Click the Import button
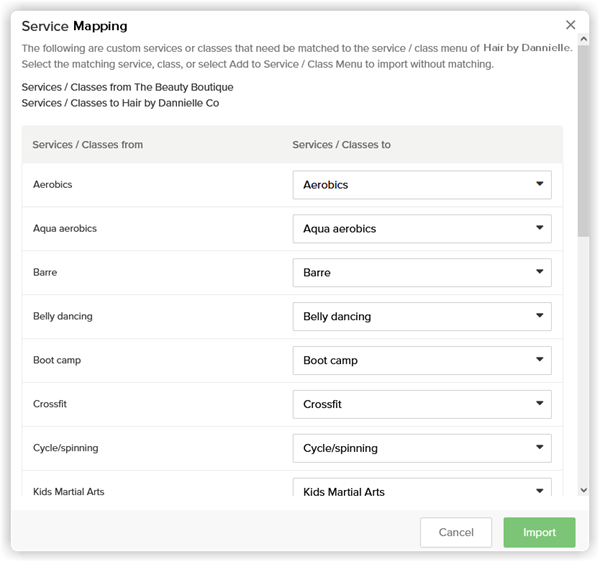 click(x=539, y=532)
